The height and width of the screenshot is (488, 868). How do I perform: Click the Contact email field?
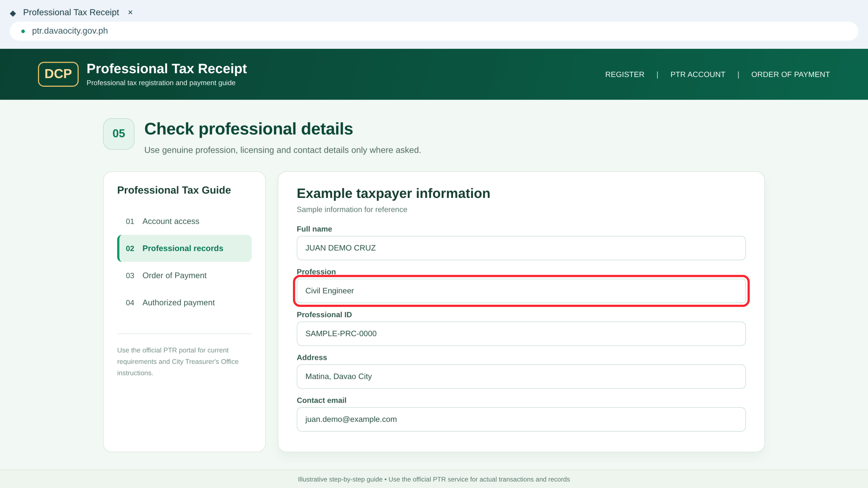pos(521,419)
